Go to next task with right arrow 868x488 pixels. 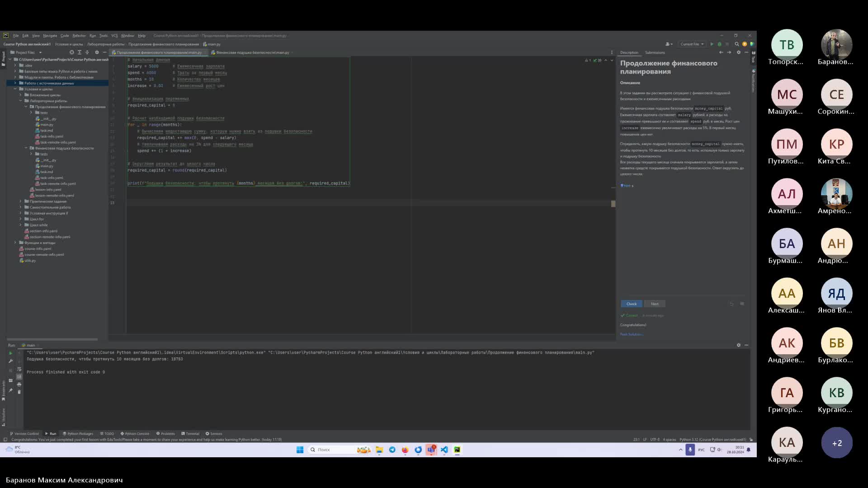coord(729,52)
